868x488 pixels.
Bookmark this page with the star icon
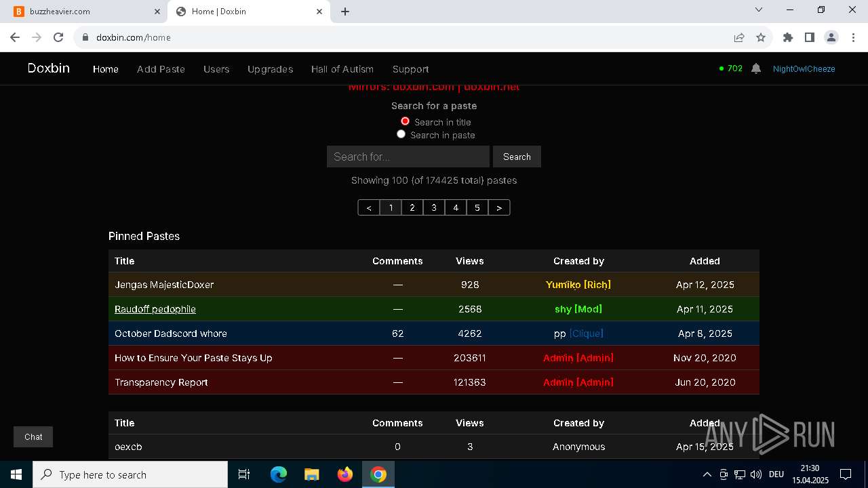[x=761, y=37]
